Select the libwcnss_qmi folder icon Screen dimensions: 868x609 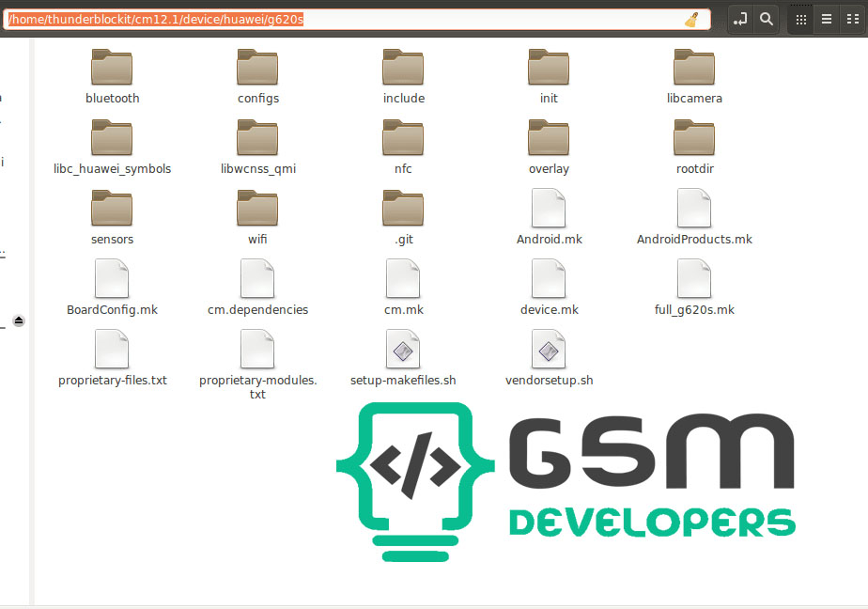click(x=257, y=137)
